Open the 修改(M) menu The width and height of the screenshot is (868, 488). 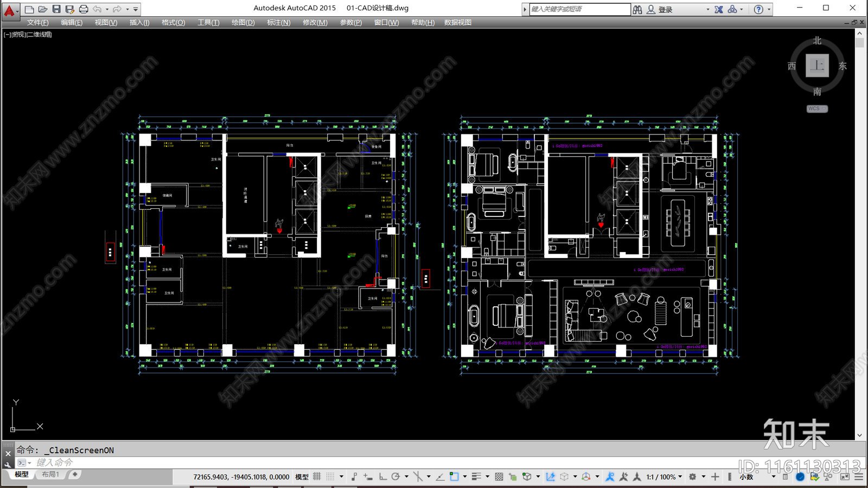coord(315,22)
